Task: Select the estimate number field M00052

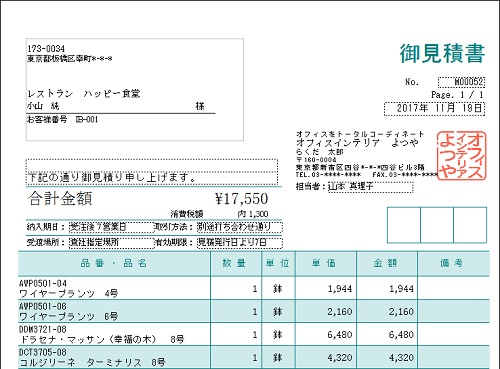Action: click(x=461, y=82)
